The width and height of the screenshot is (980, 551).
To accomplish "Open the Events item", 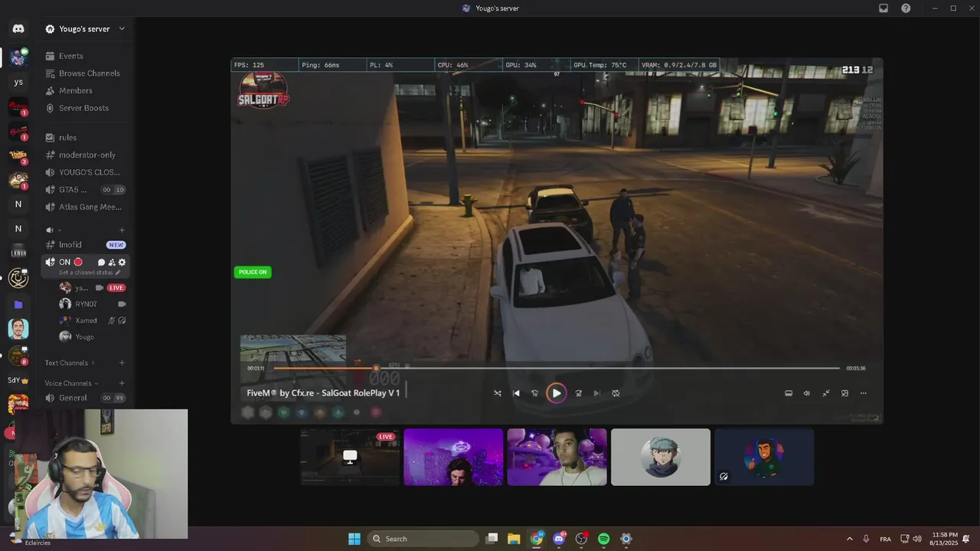I will click(85, 56).
